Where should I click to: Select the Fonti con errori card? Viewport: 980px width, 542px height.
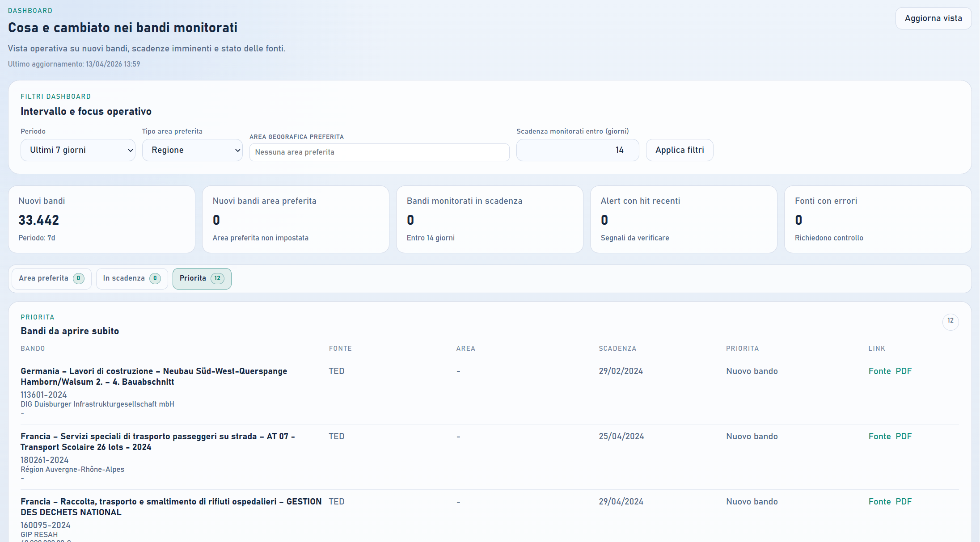(878, 219)
